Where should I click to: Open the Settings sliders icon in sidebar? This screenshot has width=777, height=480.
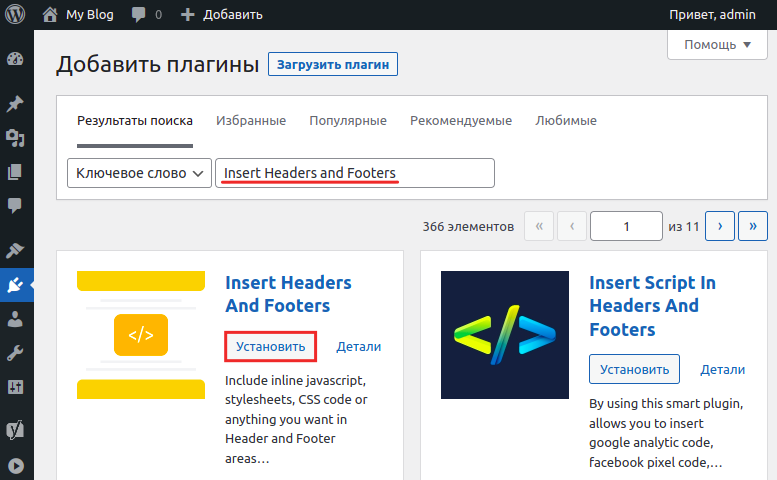[15, 387]
